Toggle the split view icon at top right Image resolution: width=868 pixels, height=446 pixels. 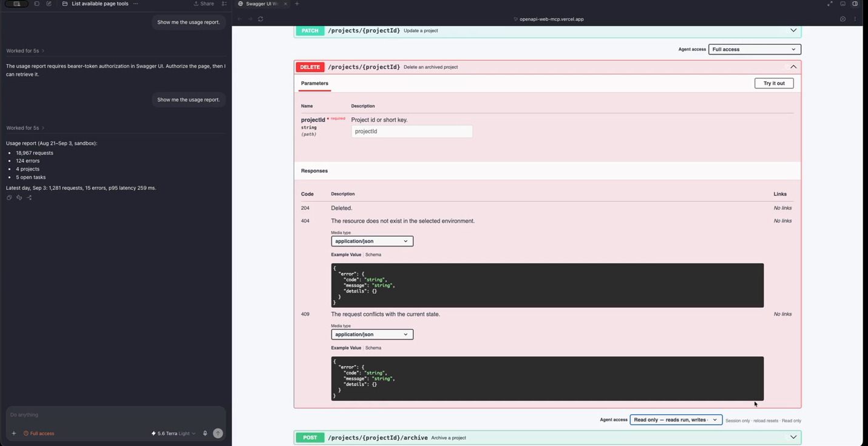[x=855, y=4]
